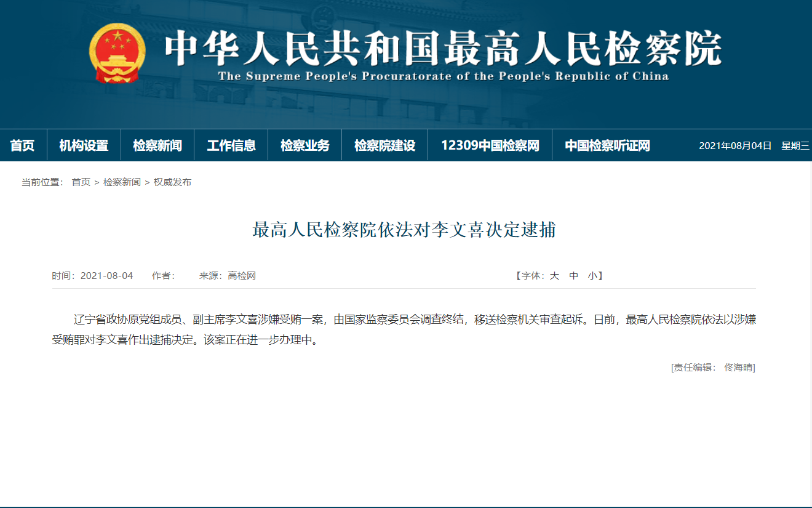This screenshot has height=508, width=812.
Task: Select 工作信息 in the navigation bar
Action: 231,146
